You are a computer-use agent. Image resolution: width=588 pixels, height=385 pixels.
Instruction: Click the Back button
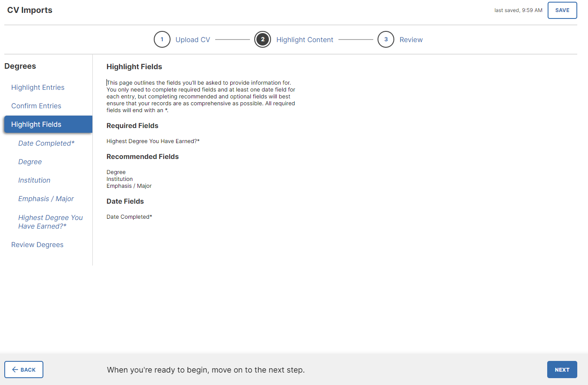(24, 370)
